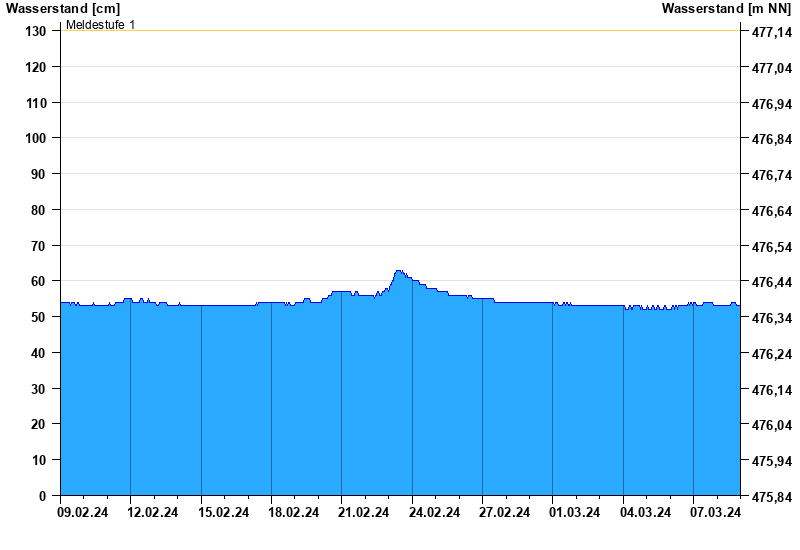Click the 15.02.24 date on the x-axis
This screenshot has height=550, width=800.
point(224,513)
